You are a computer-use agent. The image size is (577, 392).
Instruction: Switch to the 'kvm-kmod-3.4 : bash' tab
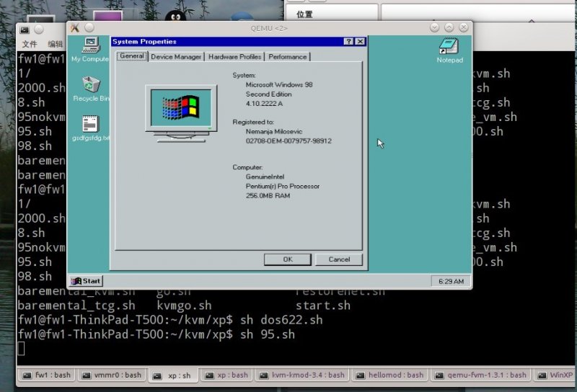tap(302, 375)
